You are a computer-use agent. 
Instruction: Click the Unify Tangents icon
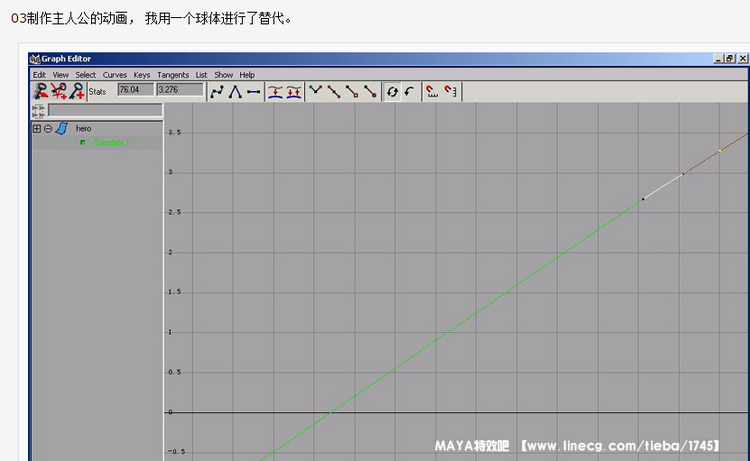click(334, 91)
